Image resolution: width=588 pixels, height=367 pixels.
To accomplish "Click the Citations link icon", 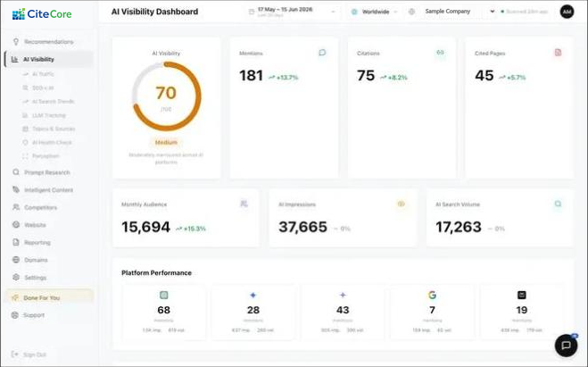I will coord(440,53).
